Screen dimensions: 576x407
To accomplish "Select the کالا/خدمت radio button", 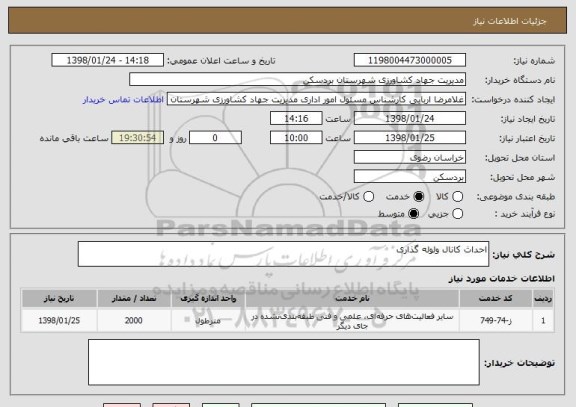I will click(x=368, y=197).
